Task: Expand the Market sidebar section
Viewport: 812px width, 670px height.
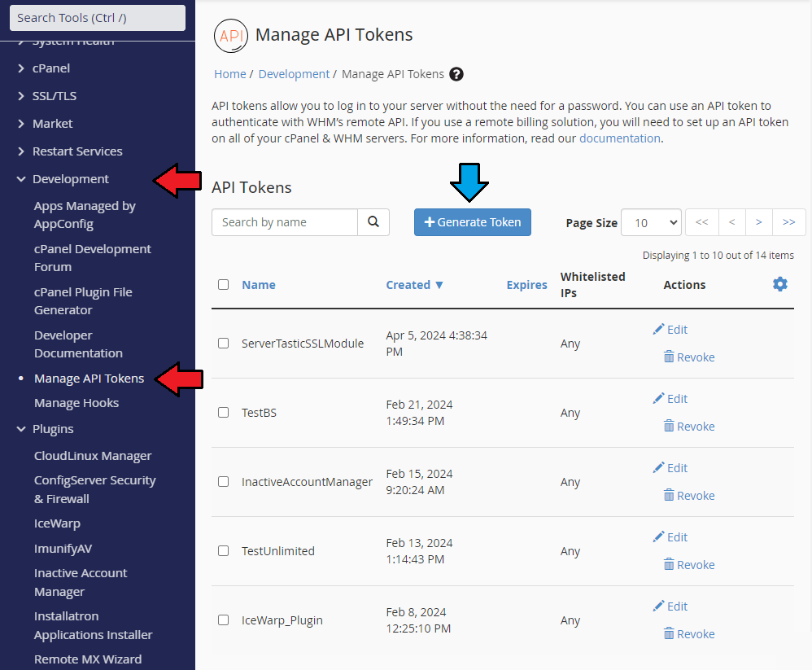Action: (45, 124)
